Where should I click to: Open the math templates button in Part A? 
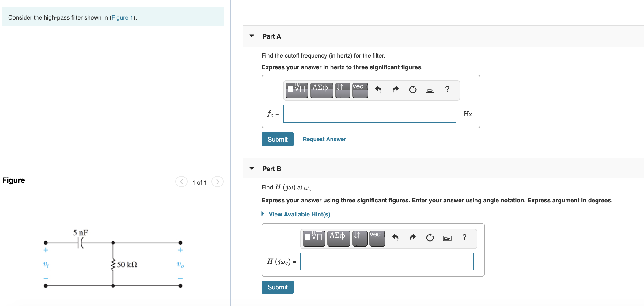297,90
